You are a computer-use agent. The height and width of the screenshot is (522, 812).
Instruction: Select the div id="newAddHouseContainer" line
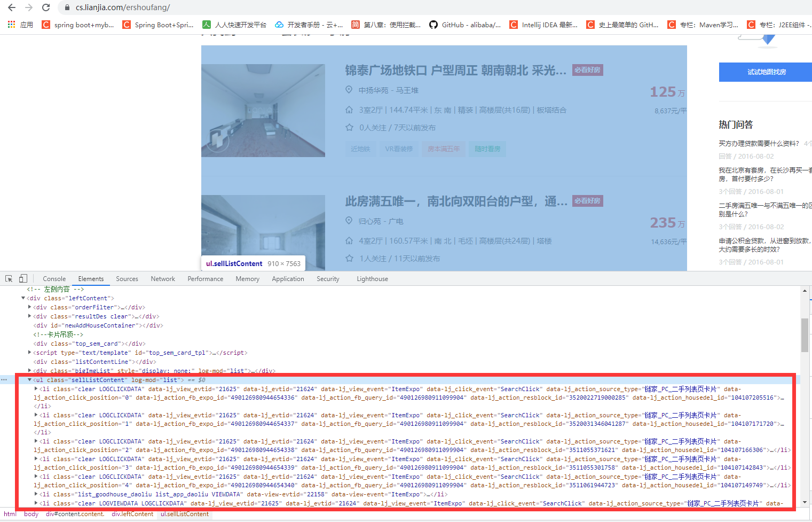pyautogui.click(x=98, y=325)
